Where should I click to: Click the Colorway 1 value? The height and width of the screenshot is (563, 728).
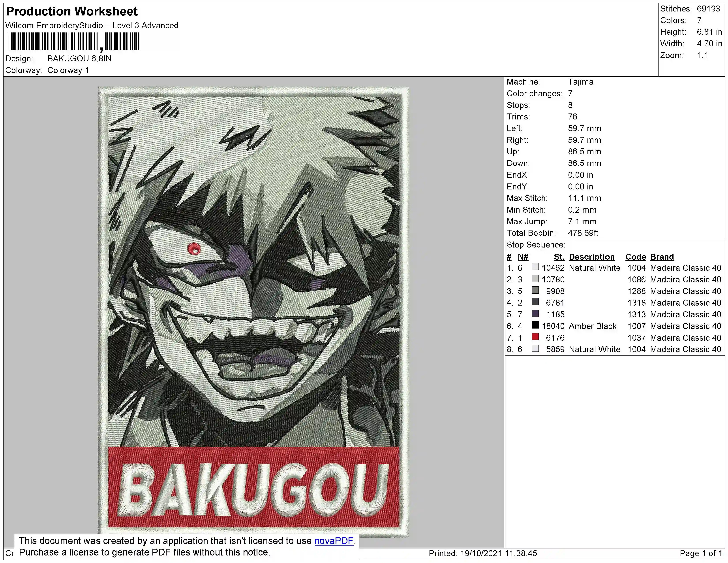pyautogui.click(x=68, y=70)
